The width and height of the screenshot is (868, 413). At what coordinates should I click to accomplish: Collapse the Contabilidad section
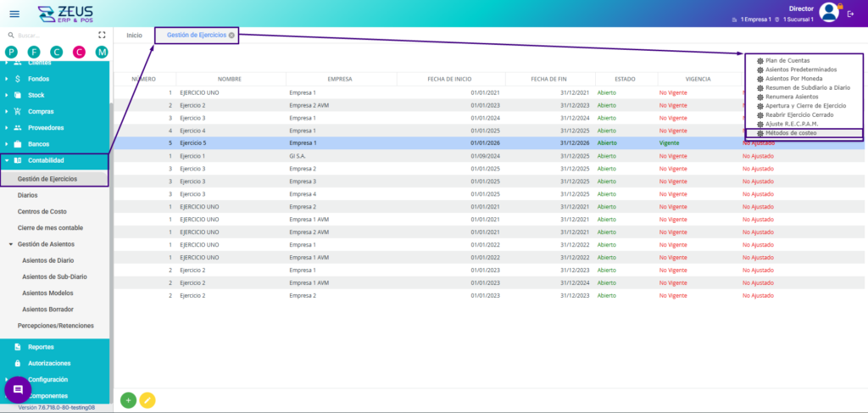click(7, 160)
